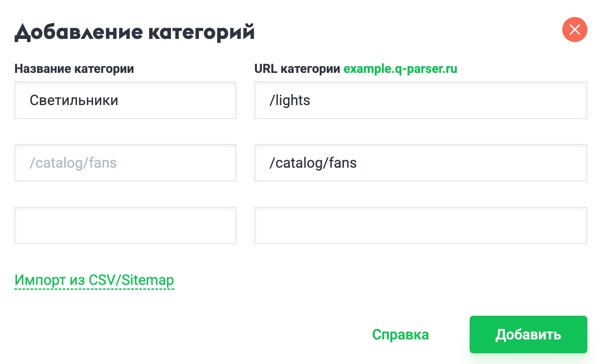
Task: Select the third empty category name box
Action: (125, 225)
